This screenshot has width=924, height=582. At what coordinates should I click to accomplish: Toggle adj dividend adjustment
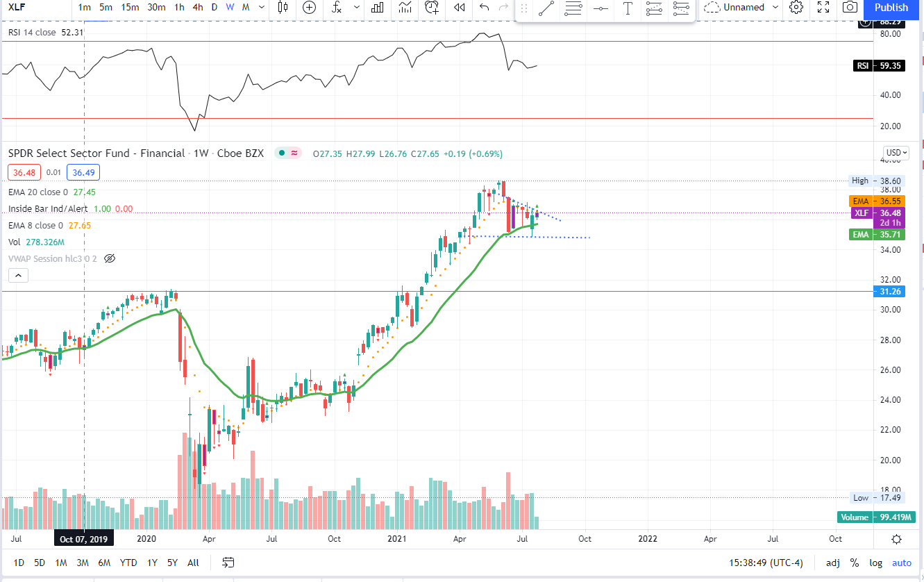click(x=833, y=563)
